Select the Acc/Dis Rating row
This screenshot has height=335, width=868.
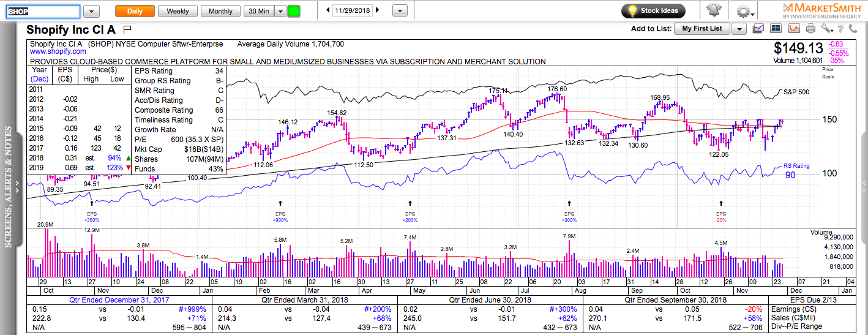click(180, 100)
